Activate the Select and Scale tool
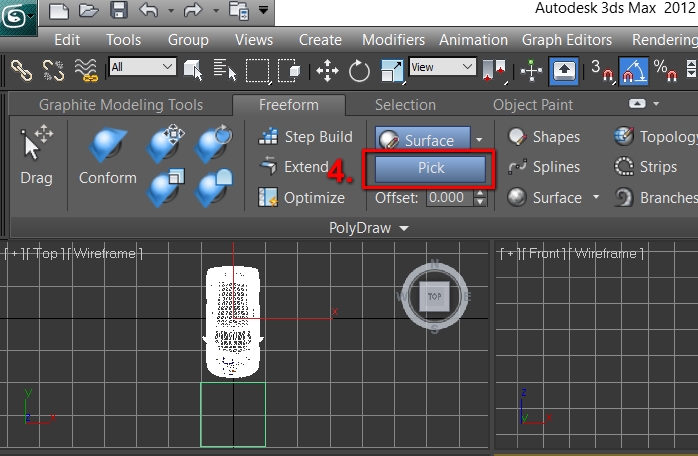 [x=392, y=70]
